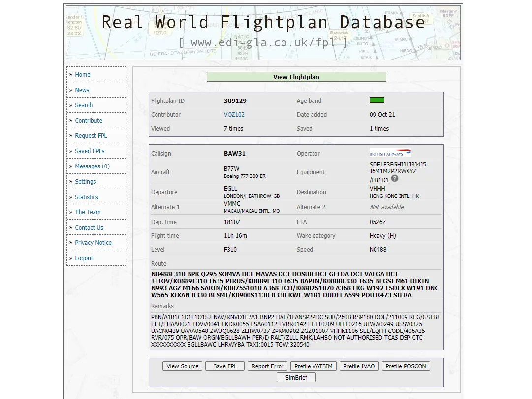
Task: Click the equipment help question mark icon
Action: (x=395, y=179)
